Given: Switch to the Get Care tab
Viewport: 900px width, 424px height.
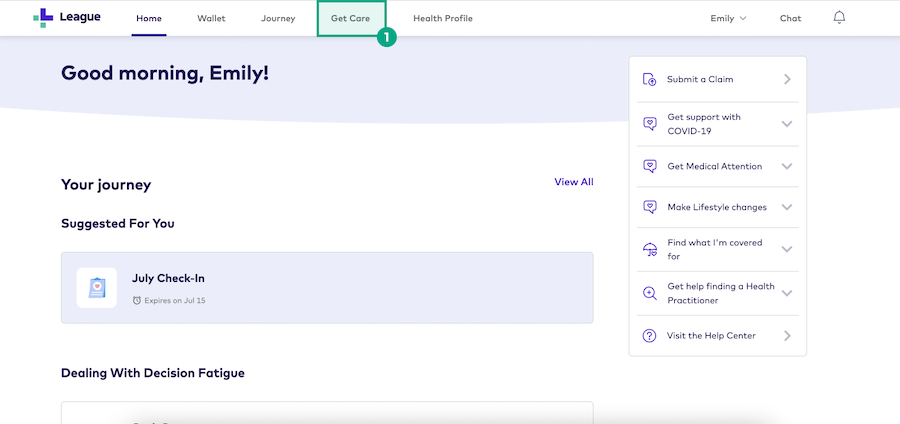Looking at the screenshot, I should point(351,18).
